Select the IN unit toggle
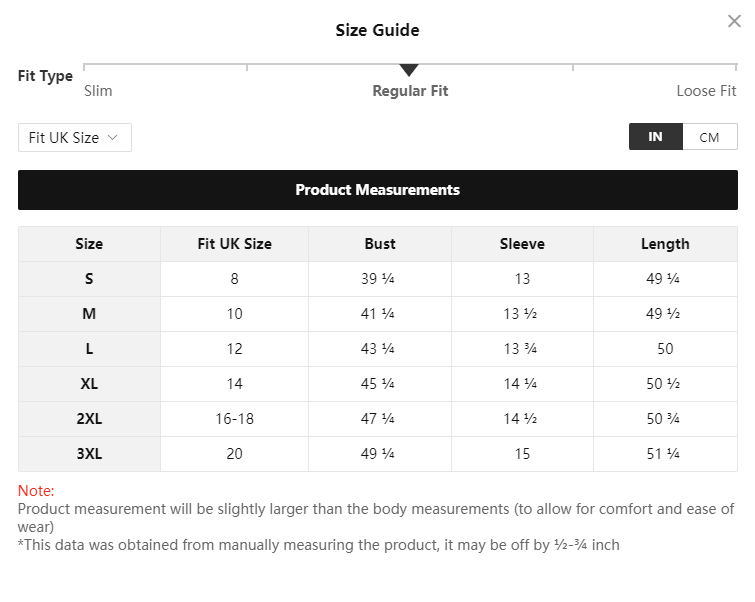The image size is (755, 602). pyautogui.click(x=655, y=137)
